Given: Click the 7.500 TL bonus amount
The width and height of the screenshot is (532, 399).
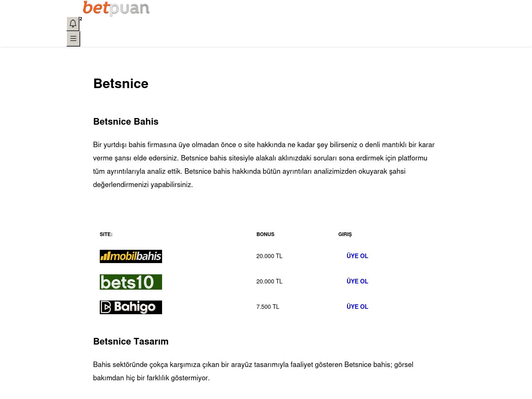Looking at the screenshot, I should coord(268,307).
